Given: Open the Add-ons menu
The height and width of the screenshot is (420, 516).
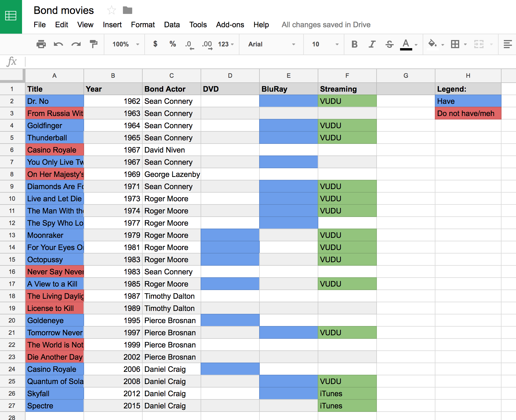Looking at the screenshot, I should coord(230,25).
